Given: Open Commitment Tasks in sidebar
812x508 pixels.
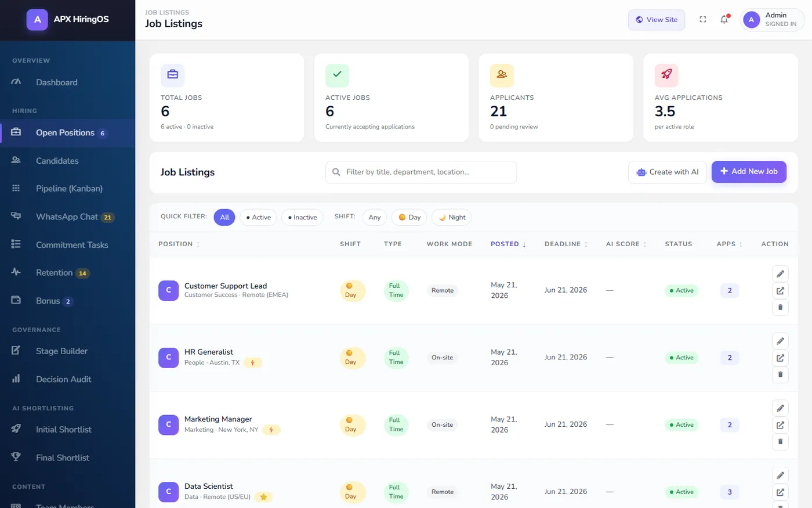Looking at the screenshot, I should 67,245.
